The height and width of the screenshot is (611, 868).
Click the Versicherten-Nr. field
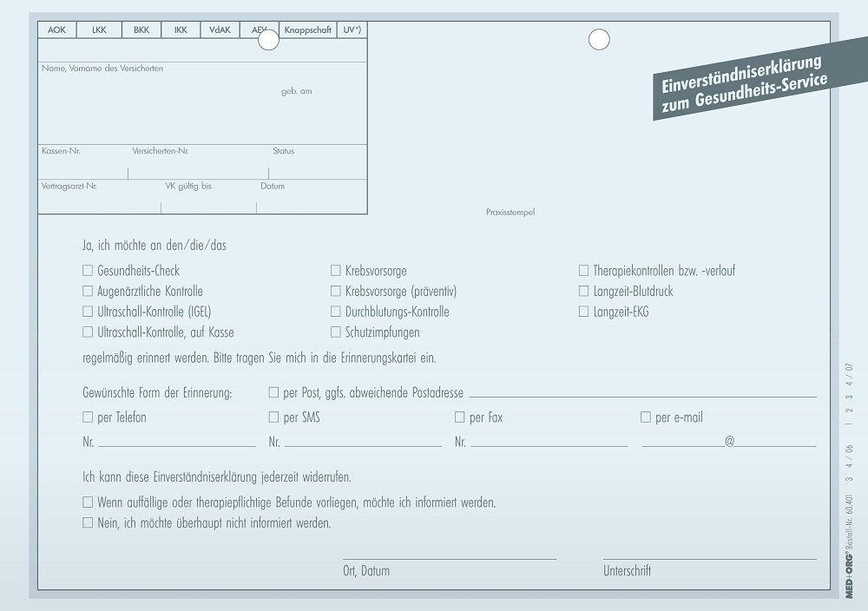(x=198, y=162)
